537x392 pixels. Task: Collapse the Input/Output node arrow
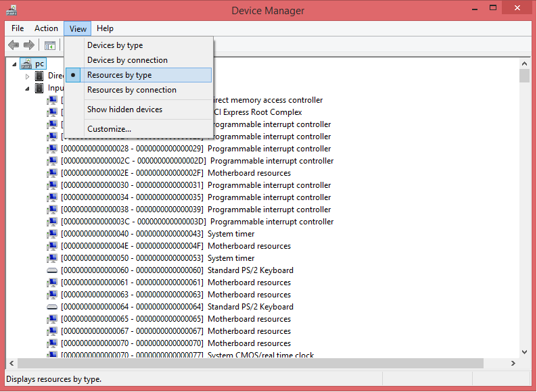coord(28,88)
